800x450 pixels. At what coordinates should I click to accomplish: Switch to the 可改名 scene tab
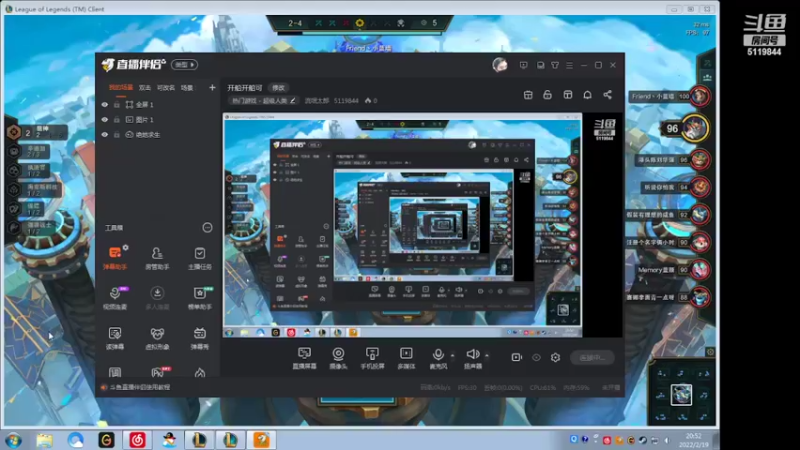[166, 88]
